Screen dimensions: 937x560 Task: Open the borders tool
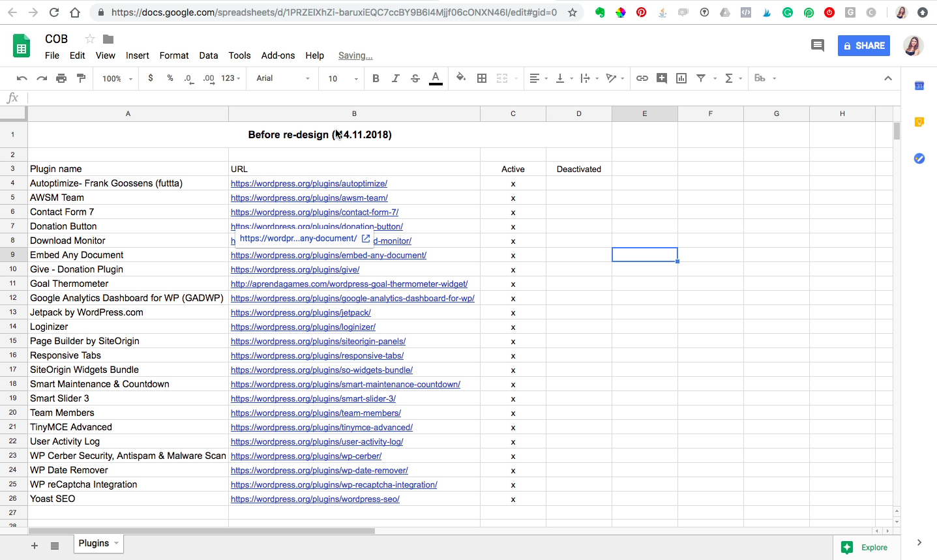482,78
